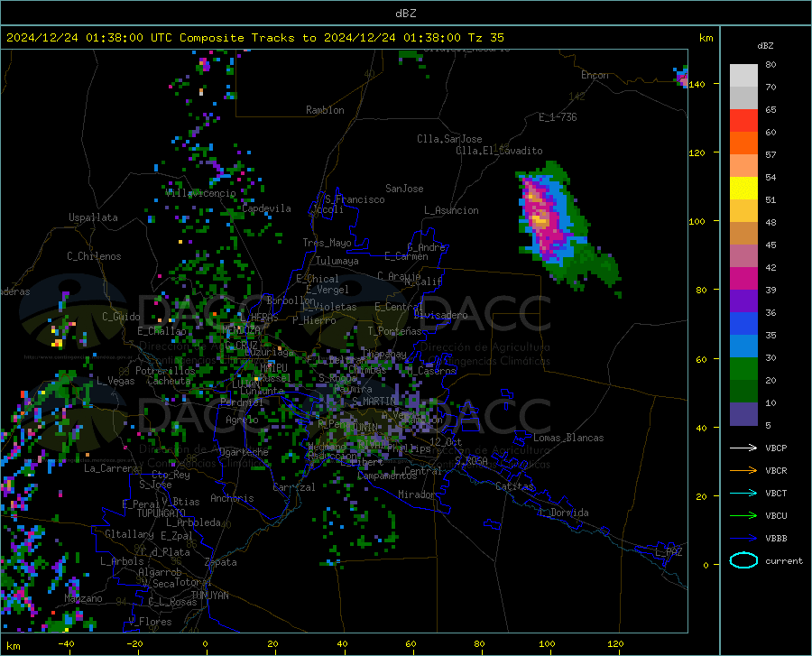Click the La_Carrera map label

point(111,468)
